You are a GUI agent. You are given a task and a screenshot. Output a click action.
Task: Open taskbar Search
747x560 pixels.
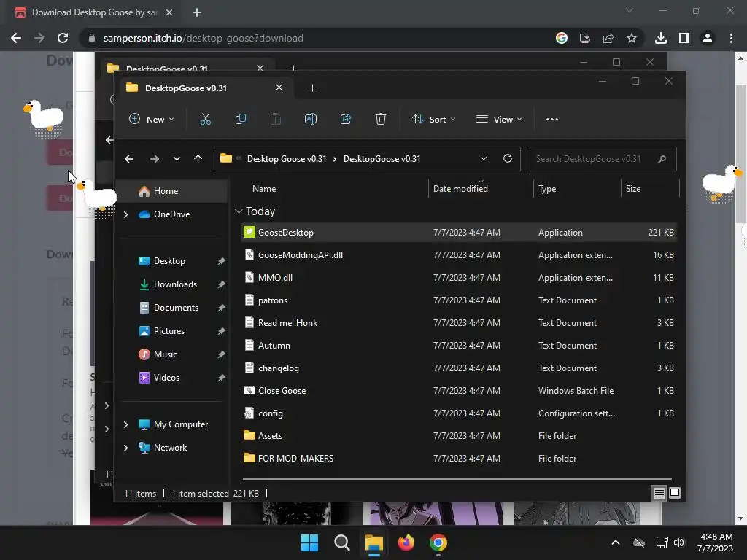point(341,542)
